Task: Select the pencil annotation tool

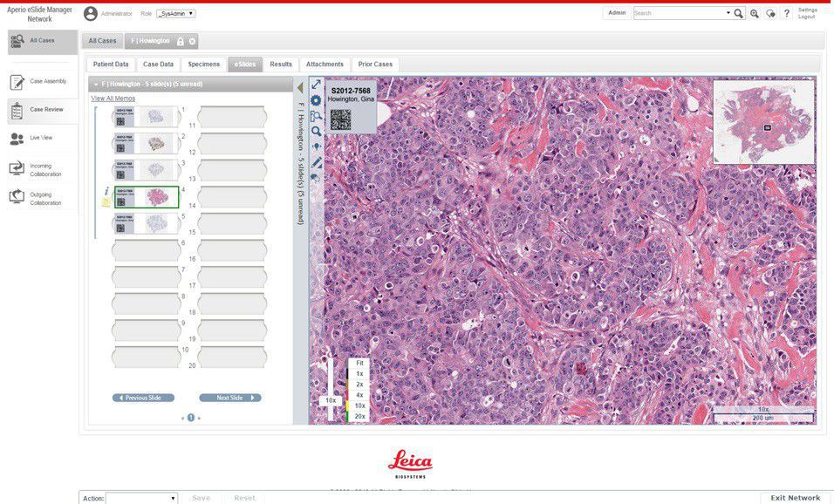Action: coord(316,162)
